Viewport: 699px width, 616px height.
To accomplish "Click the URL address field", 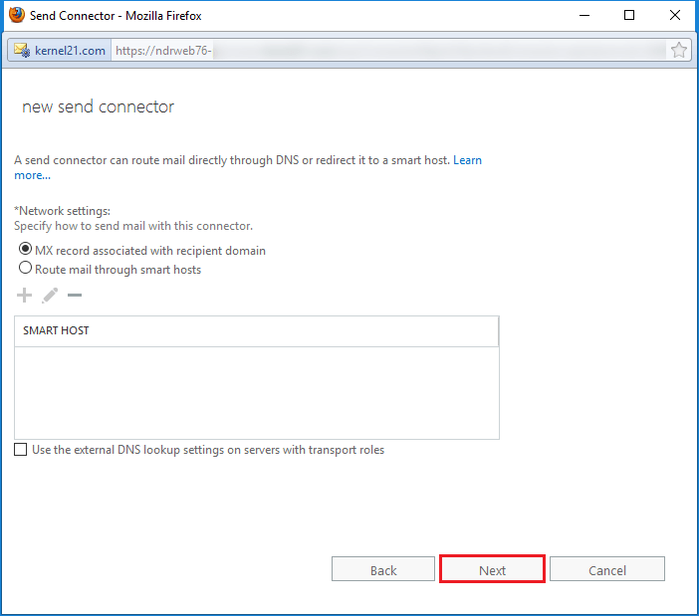I will [x=388, y=51].
